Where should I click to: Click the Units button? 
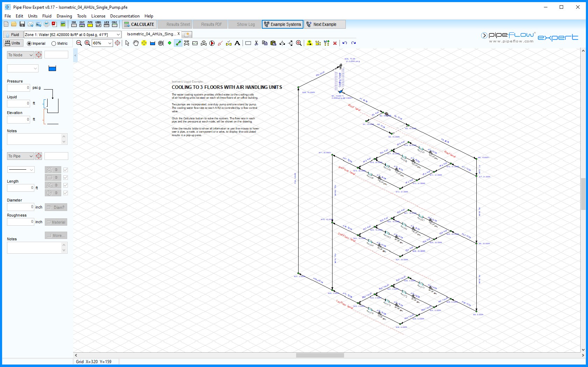[13, 43]
